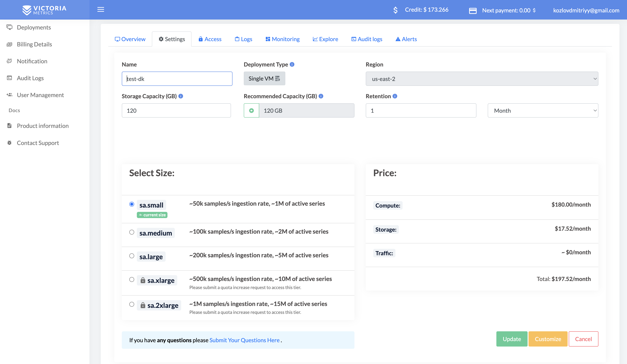Open the Explore tab
This screenshot has width=627, height=364.
(x=325, y=39)
